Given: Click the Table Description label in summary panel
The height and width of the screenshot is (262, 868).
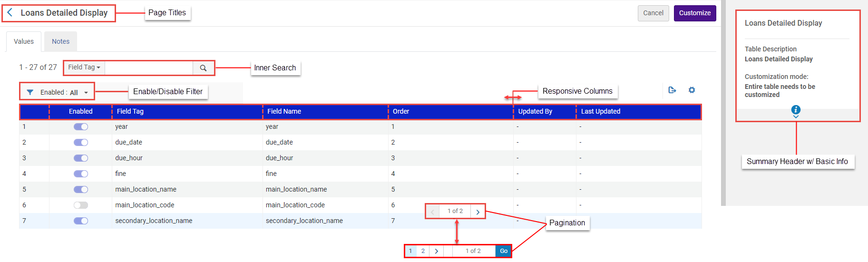Looking at the screenshot, I should 770,49.
